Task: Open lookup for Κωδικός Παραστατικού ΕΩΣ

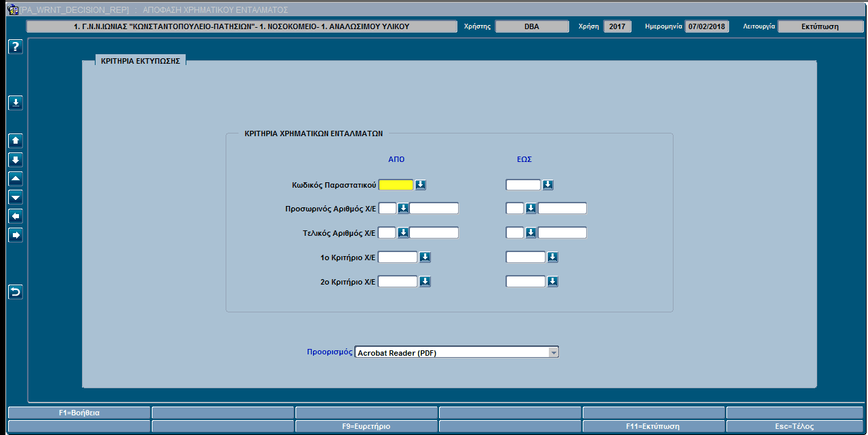Action: 547,184
